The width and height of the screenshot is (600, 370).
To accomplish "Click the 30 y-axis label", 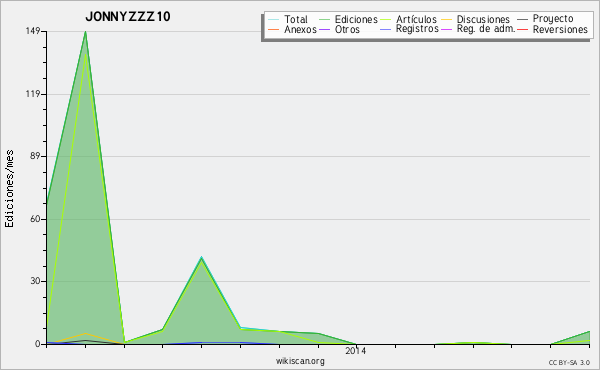I will (x=36, y=281).
